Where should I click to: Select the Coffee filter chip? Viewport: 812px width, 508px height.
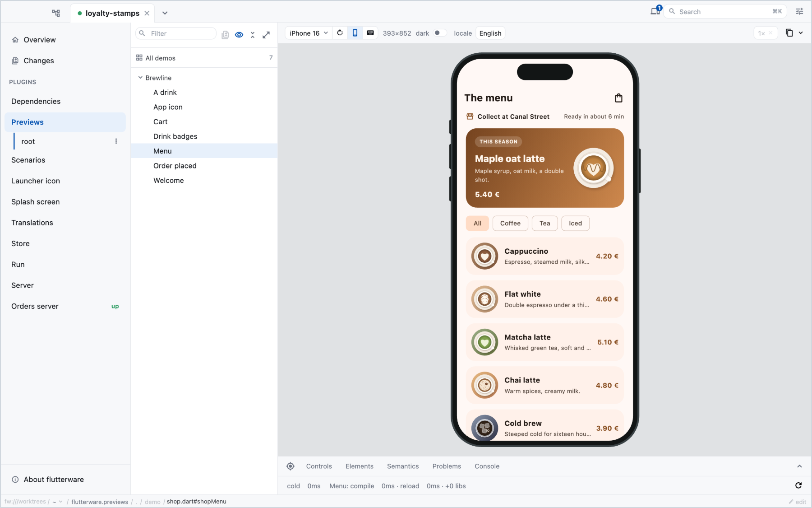click(x=510, y=223)
